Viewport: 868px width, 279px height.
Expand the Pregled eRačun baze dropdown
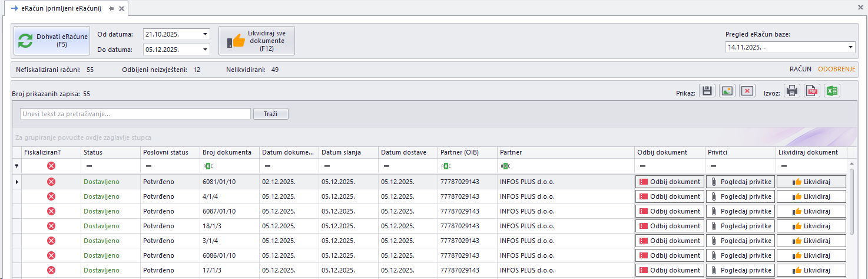tap(851, 47)
